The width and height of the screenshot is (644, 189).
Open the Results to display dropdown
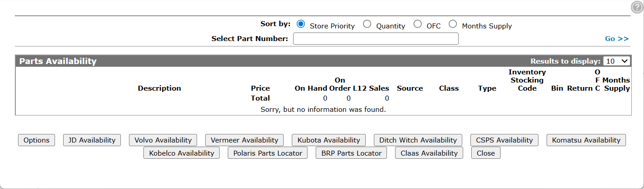(617, 61)
